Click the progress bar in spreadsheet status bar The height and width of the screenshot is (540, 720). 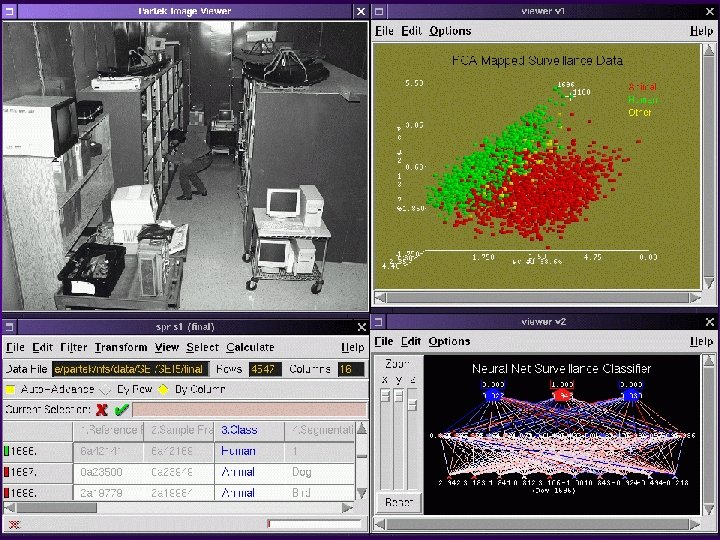pos(314,524)
